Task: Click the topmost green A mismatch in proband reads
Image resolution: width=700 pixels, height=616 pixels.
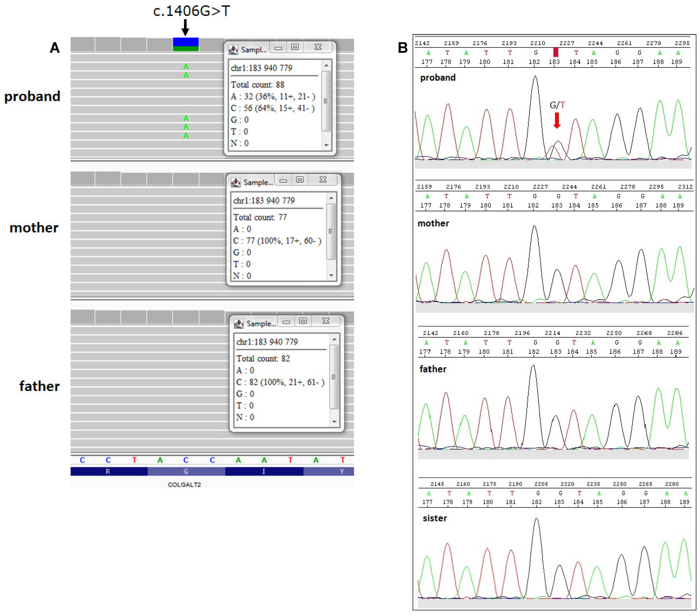Action: 186,66
